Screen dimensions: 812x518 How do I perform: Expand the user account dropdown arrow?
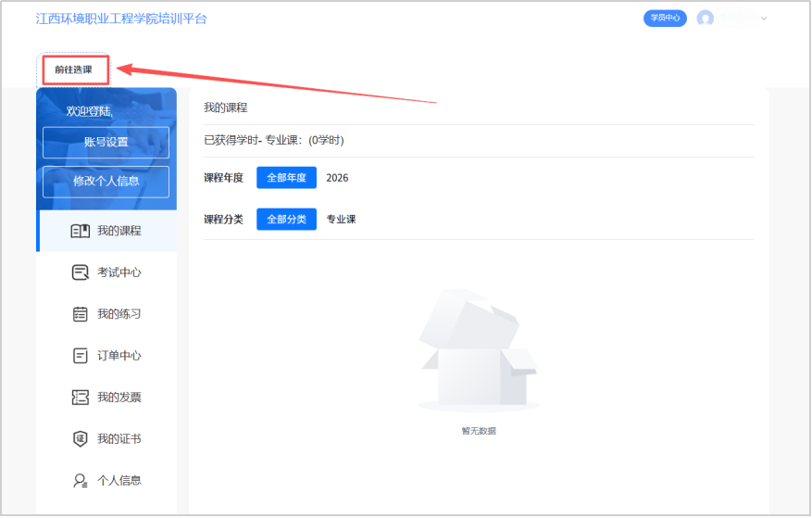coord(764,19)
